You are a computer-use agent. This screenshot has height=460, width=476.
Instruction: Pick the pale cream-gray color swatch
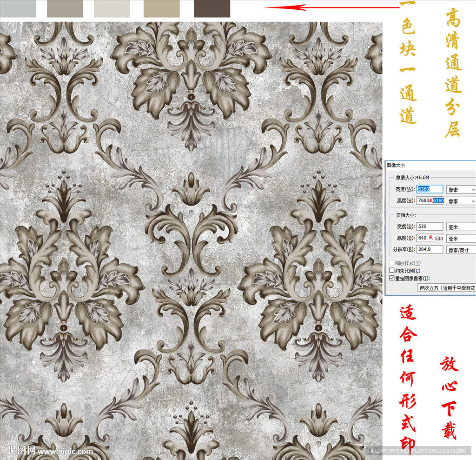[x=112, y=8]
